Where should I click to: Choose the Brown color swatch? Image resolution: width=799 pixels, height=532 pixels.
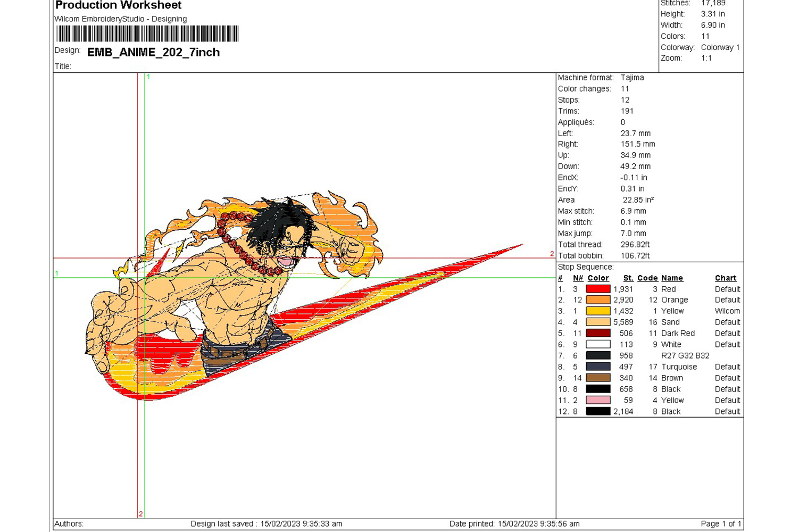(598, 378)
